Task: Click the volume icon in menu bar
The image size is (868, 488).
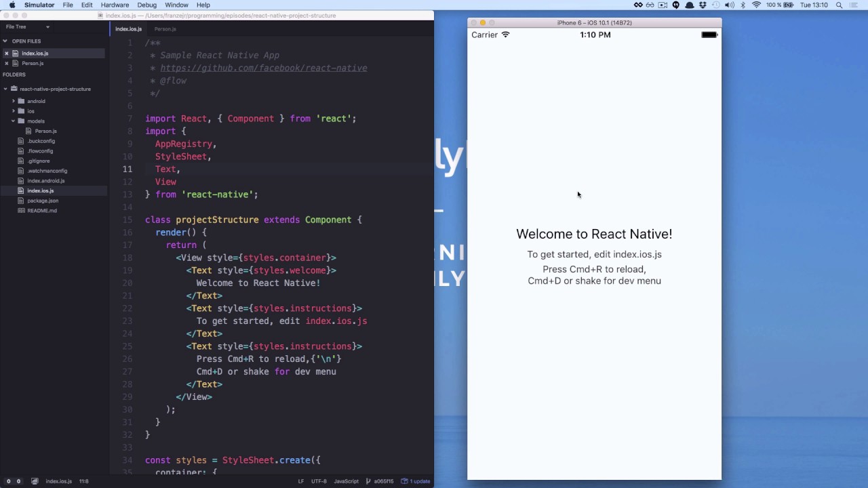Action: (729, 5)
